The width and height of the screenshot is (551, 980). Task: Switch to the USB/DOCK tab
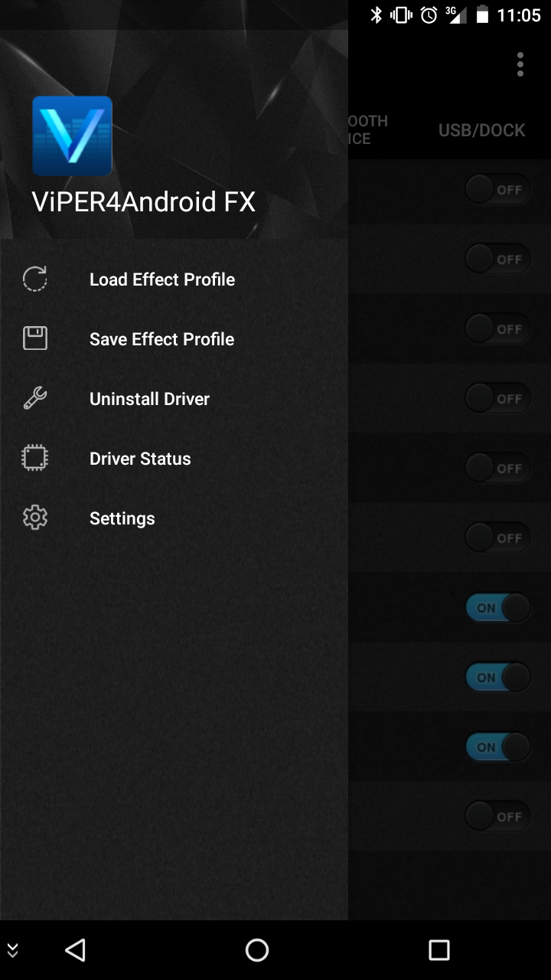click(x=482, y=130)
